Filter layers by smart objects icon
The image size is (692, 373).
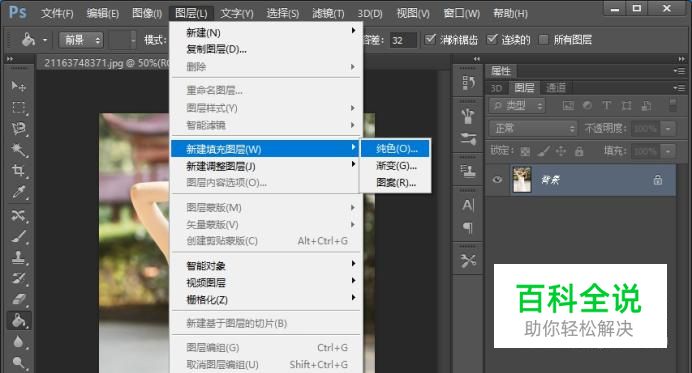click(646, 106)
